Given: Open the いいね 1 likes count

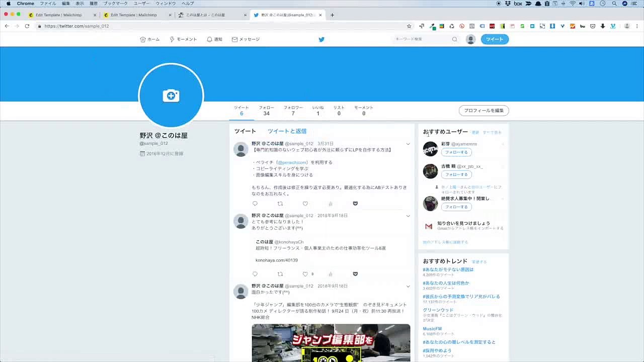Looking at the screenshot, I should (x=317, y=111).
